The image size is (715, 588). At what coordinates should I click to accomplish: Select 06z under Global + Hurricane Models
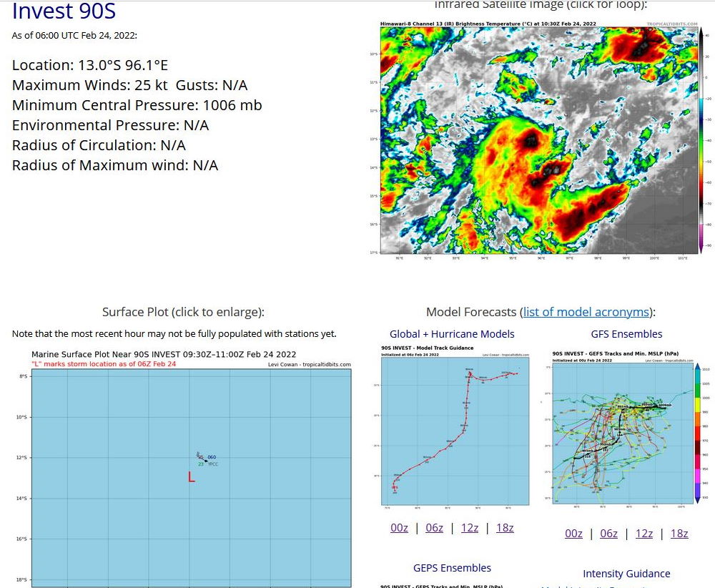coord(434,528)
